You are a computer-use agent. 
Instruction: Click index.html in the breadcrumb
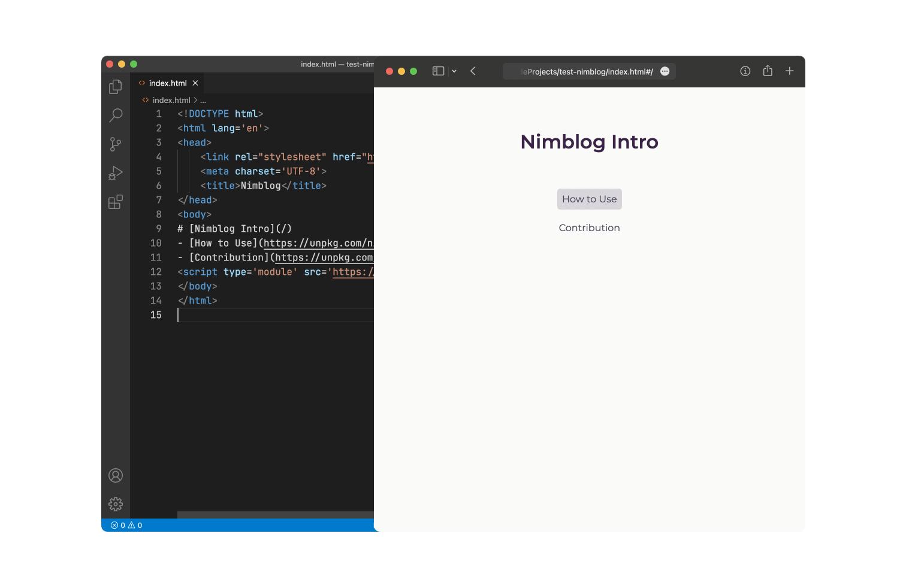tap(171, 101)
